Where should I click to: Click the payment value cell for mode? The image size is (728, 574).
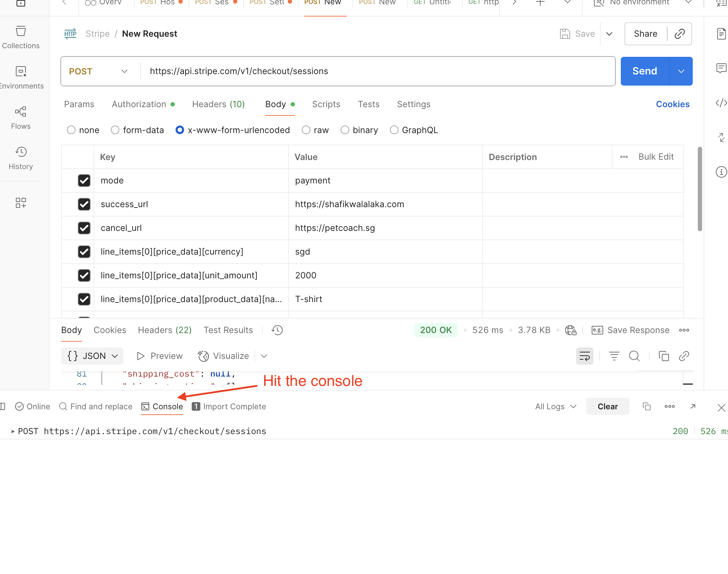pos(385,181)
